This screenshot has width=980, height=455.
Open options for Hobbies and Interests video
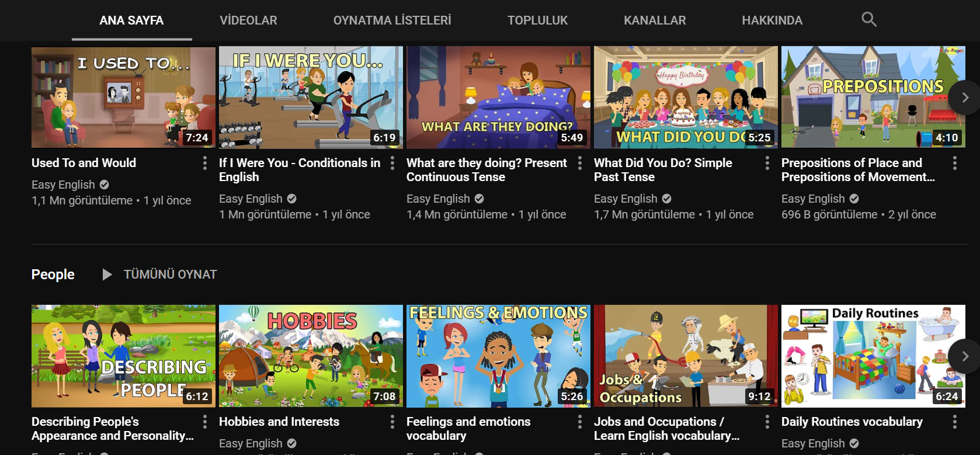pos(392,422)
